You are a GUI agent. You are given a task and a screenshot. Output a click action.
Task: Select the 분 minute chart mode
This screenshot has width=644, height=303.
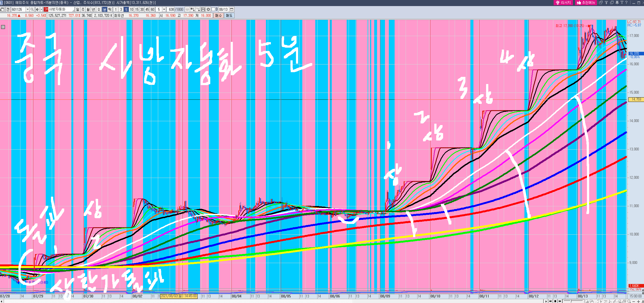[x=105, y=9]
